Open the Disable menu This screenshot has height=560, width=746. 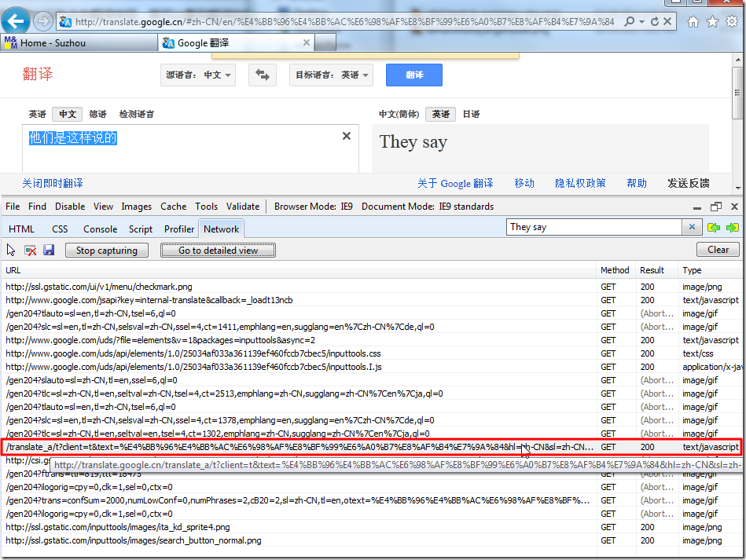70,207
